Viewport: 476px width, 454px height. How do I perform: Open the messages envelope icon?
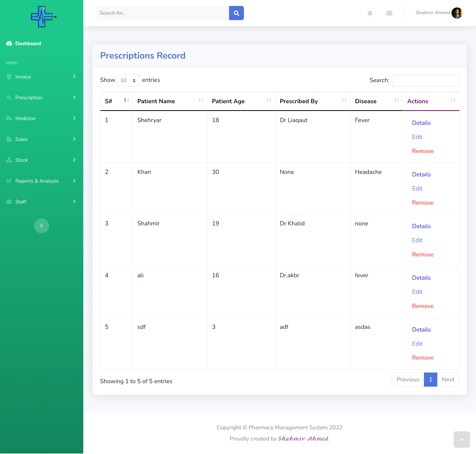tap(389, 13)
